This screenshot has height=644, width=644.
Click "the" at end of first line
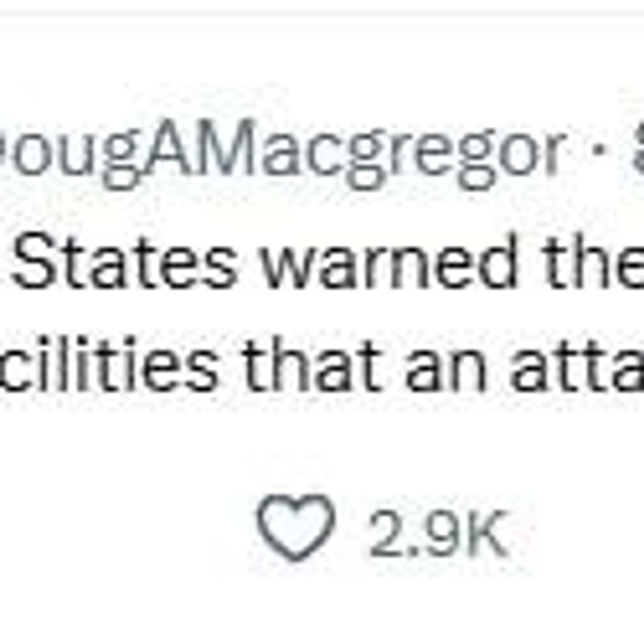(595, 262)
